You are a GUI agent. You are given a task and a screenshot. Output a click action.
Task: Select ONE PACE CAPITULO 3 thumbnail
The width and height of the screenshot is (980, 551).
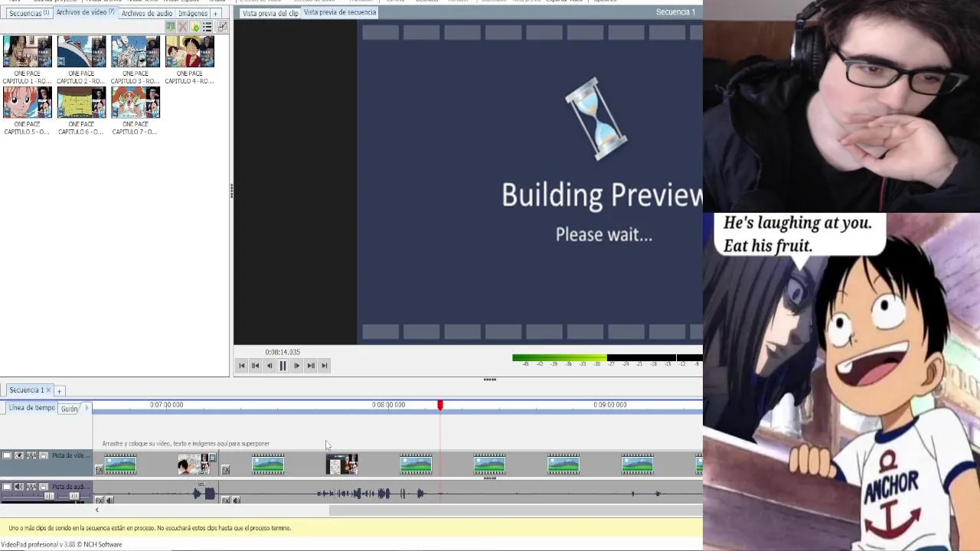(x=136, y=52)
